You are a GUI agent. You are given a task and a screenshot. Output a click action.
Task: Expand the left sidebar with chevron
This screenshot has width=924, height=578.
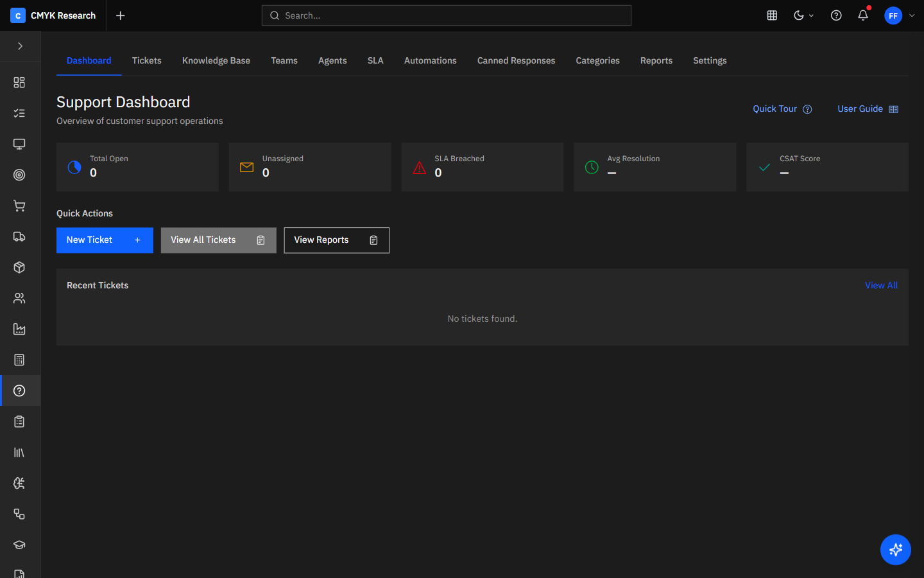tap(20, 46)
